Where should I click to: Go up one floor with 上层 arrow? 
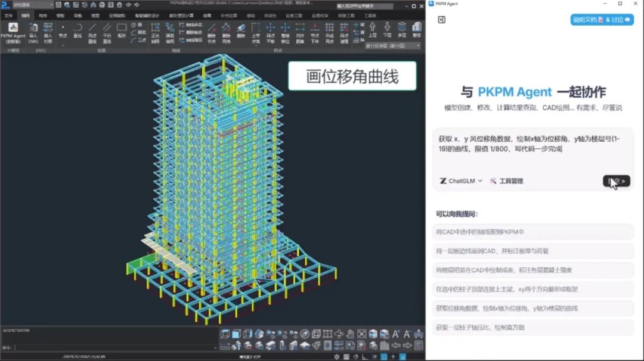click(372, 30)
